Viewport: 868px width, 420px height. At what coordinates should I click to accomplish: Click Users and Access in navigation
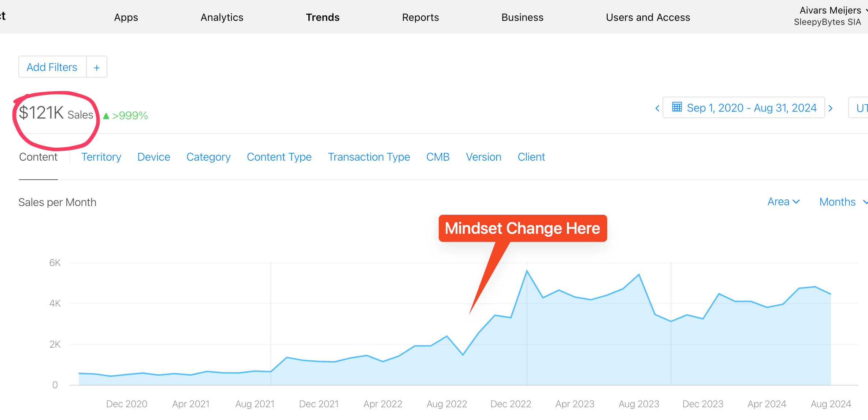648,17
